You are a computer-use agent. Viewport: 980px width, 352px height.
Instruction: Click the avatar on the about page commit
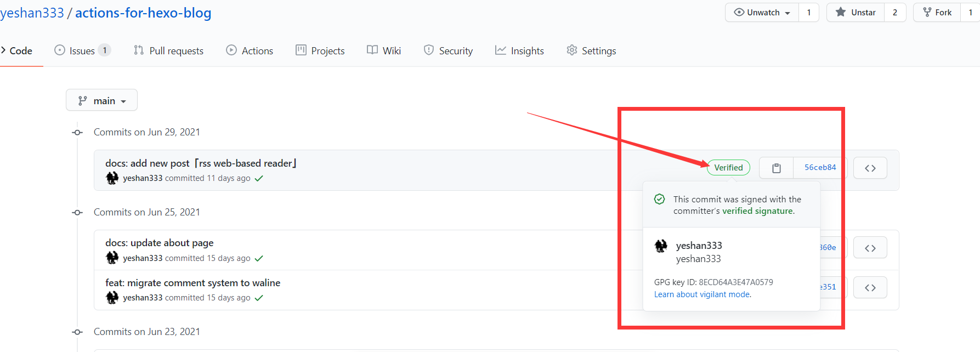pyautogui.click(x=112, y=258)
